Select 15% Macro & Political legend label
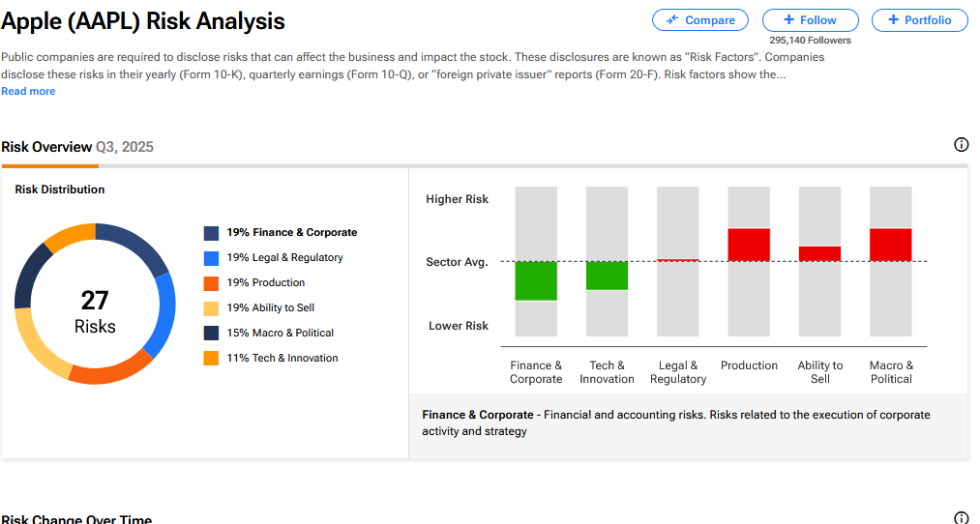The image size is (980, 524). (x=280, y=334)
